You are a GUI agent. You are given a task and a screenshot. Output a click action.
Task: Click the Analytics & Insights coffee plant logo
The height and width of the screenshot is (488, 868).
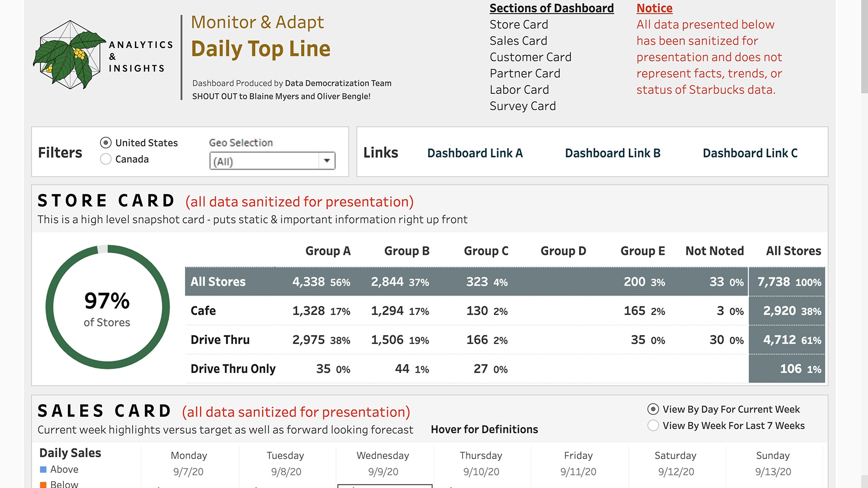click(x=69, y=55)
